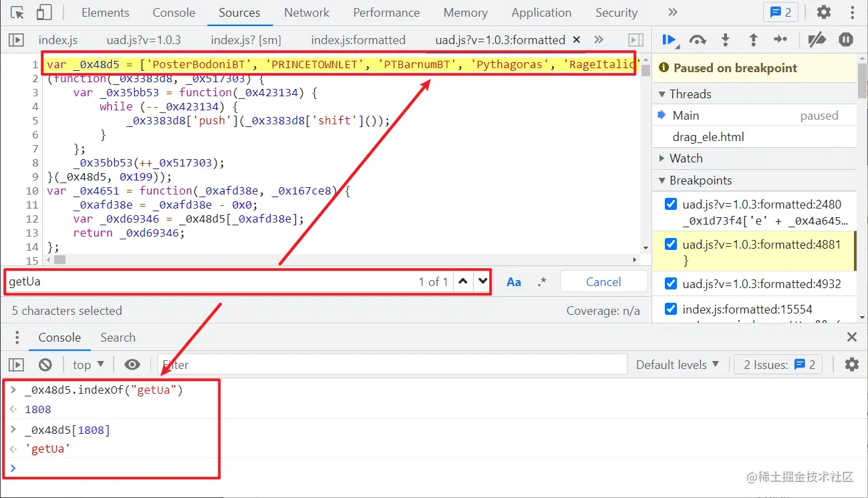Screen dimensions: 868x498
Task: Switch to the Performance tab
Action: (386, 13)
